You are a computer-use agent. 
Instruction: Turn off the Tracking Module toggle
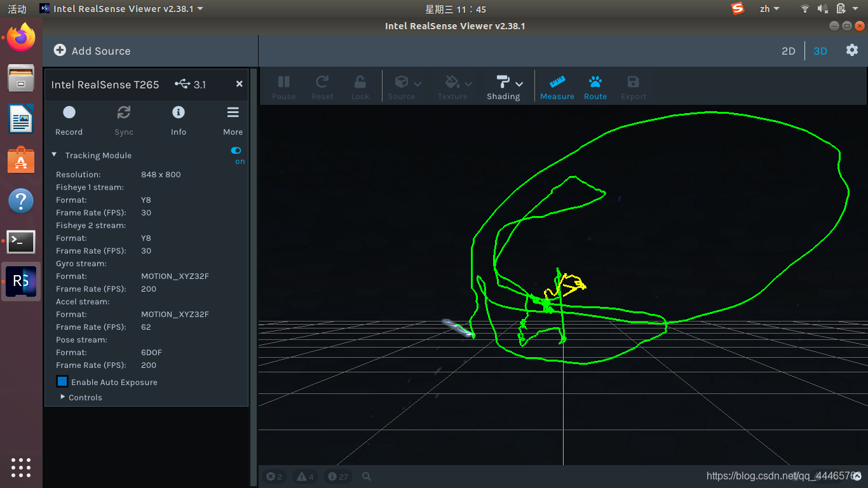tap(236, 151)
